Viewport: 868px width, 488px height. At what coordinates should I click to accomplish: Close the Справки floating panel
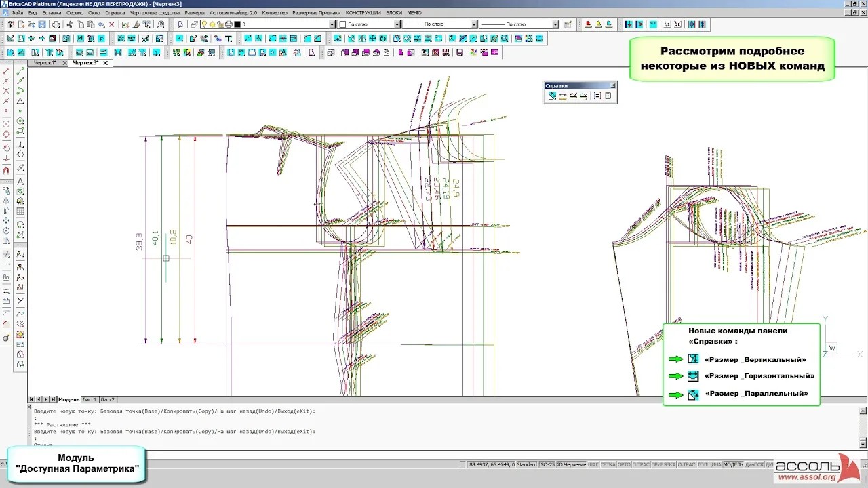click(x=613, y=85)
